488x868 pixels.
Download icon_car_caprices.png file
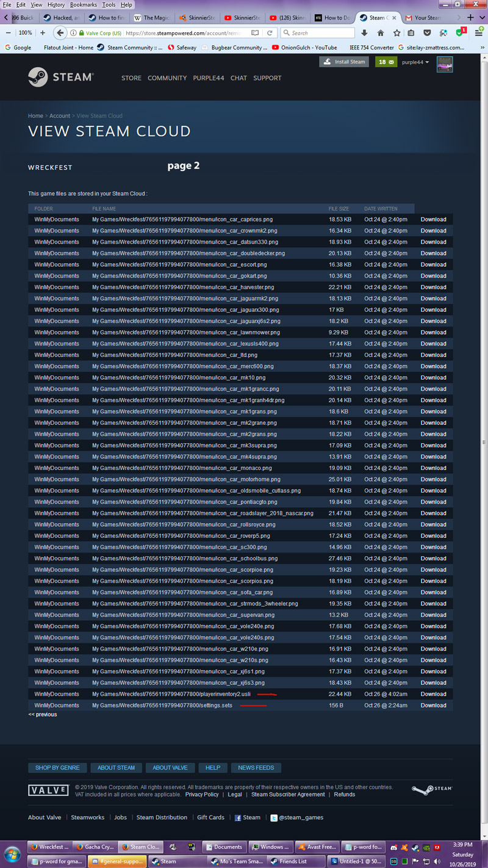433,219
